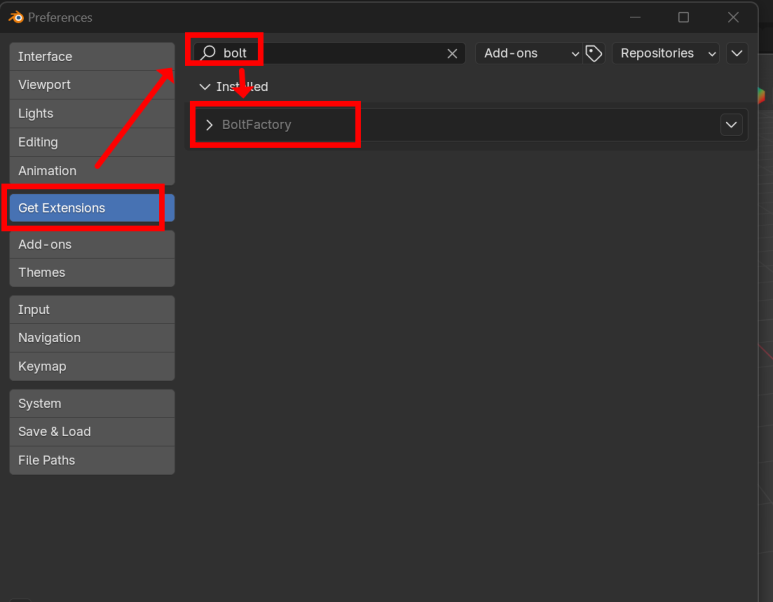Image resolution: width=773 pixels, height=602 pixels.
Task: Open the BoltFactory options dropdown arrow
Action: click(731, 125)
